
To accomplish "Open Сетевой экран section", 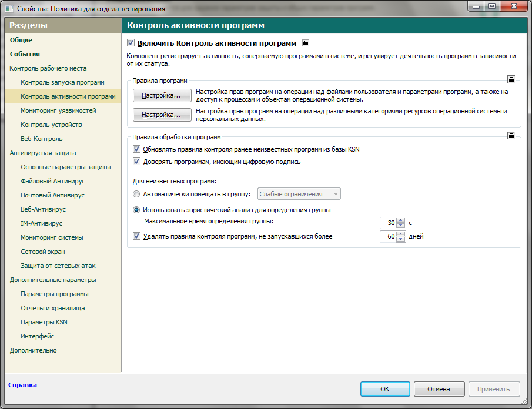I will pyautogui.click(x=43, y=252).
